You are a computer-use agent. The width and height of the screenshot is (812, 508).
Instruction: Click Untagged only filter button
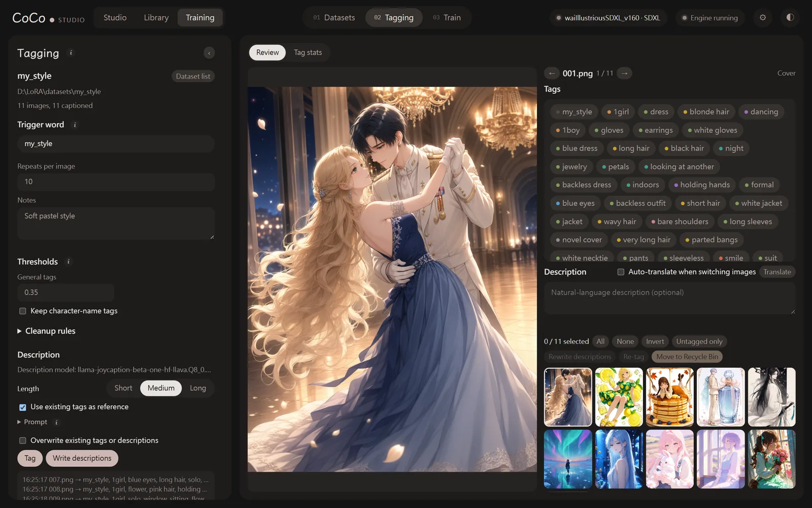click(x=699, y=341)
